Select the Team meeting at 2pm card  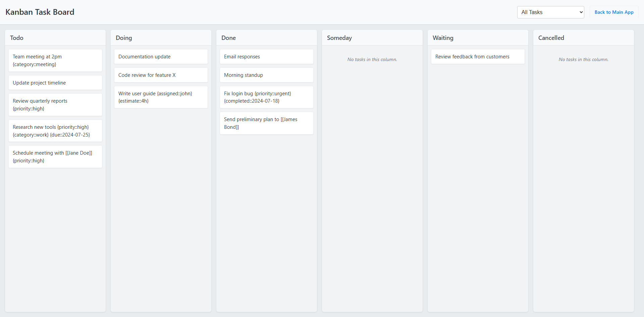(x=55, y=60)
